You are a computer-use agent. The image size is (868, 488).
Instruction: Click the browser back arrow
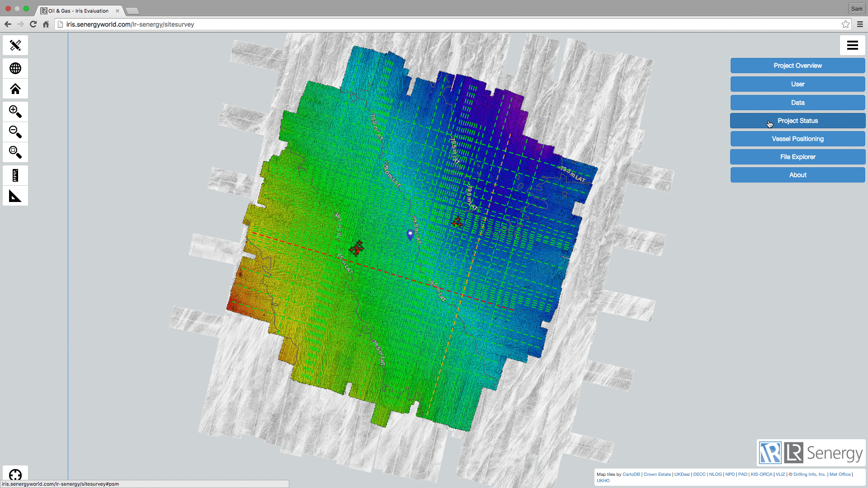point(8,24)
